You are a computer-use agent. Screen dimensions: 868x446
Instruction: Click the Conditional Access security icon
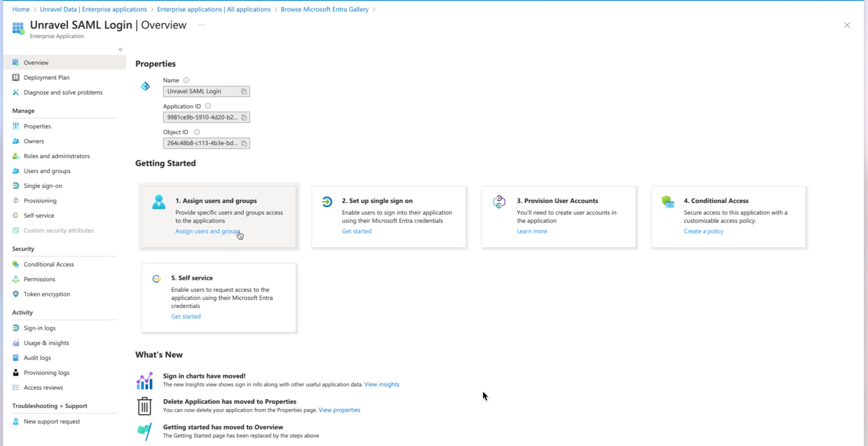[16, 263]
